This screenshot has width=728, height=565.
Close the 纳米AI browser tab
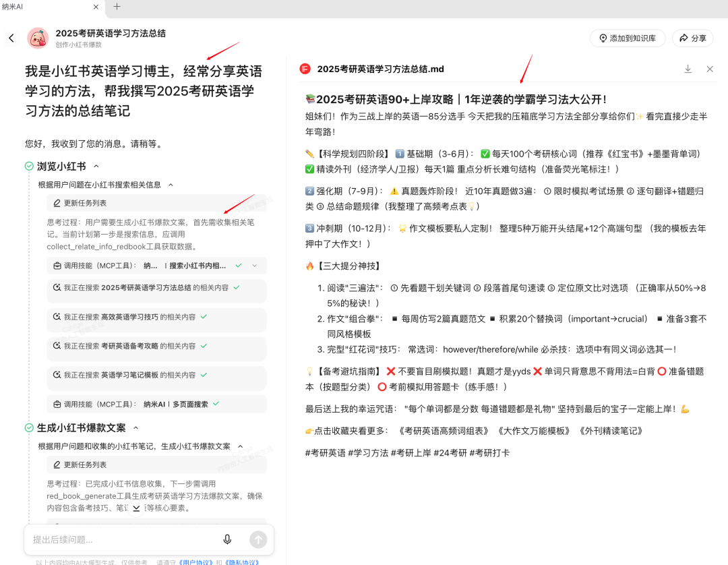[x=96, y=7]
